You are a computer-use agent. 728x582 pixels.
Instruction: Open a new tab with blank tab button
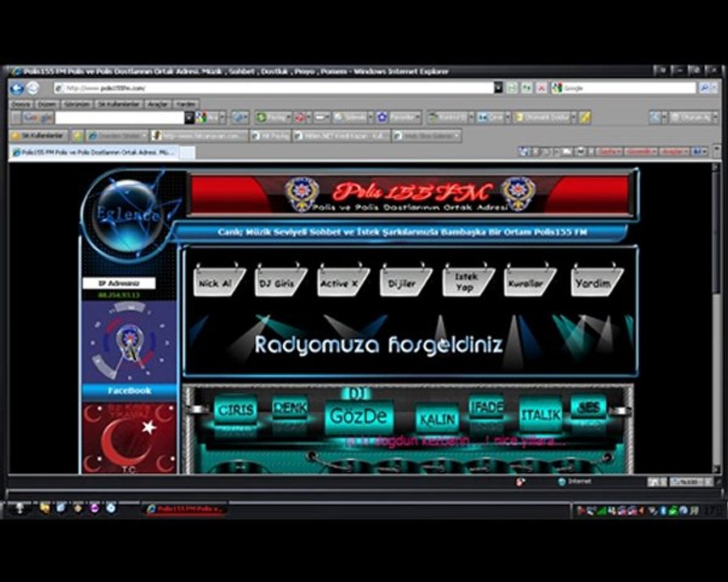[187, 153]
